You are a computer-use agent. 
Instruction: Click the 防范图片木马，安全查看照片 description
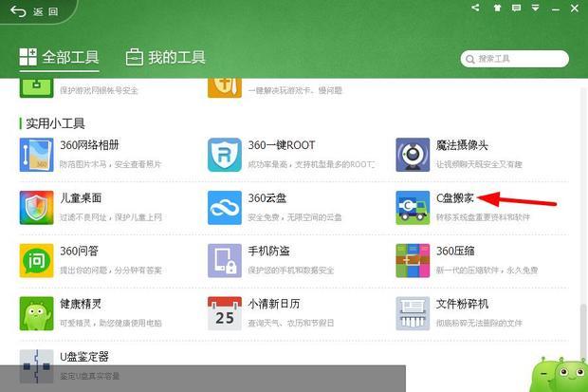[111, 164]
